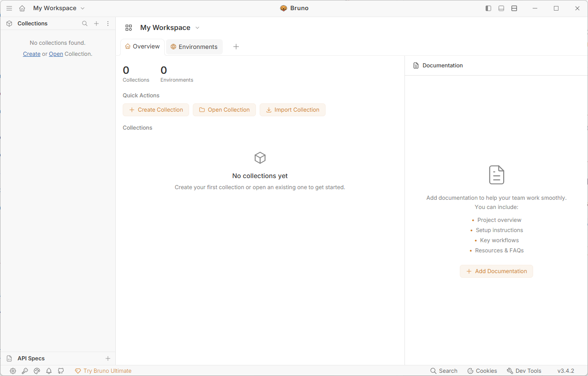Click the 'No collections yet' heading

click(260, 176)
